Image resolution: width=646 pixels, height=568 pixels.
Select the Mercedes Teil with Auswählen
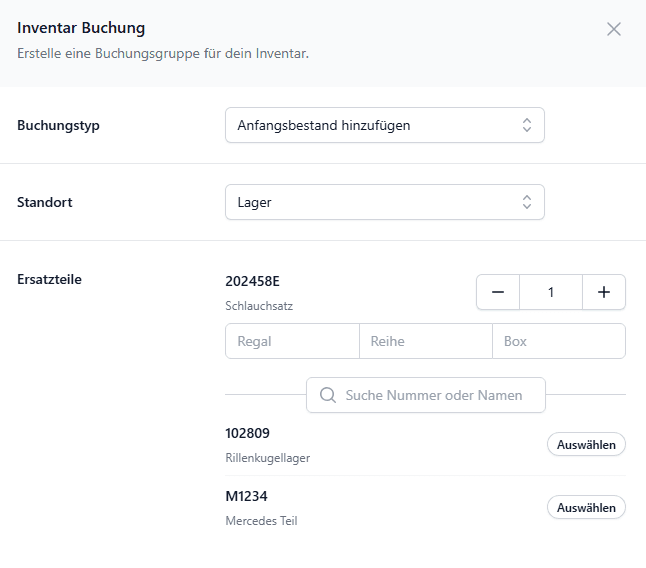(586, 507)
